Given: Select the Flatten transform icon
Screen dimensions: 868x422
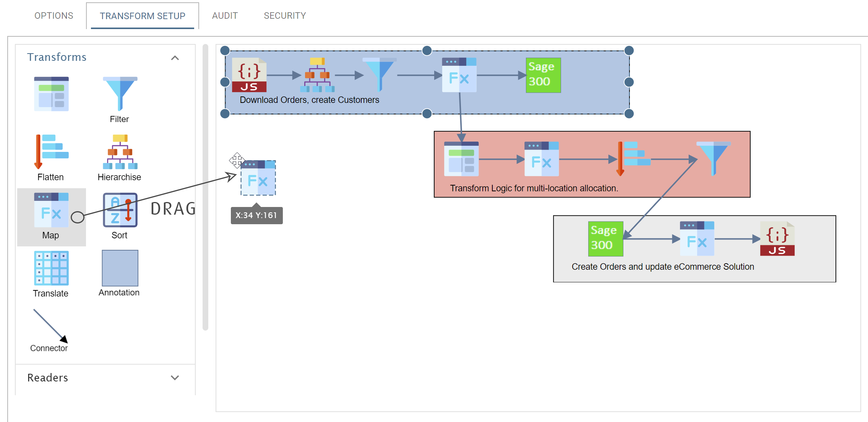Looking at the screenshot, I should click(x=51, y=152).
